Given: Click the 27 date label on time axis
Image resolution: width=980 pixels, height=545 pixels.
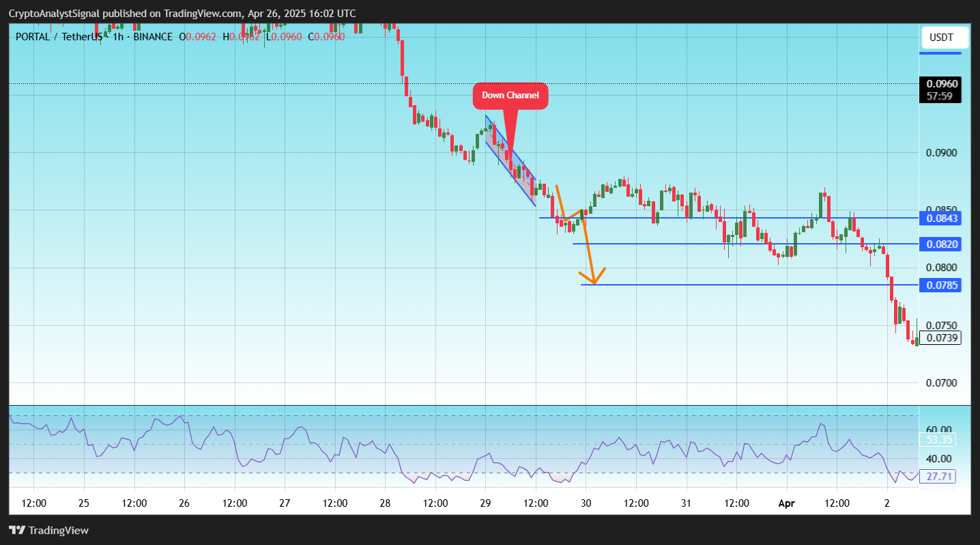Looking at the screenshot, I should pos(285,503).
